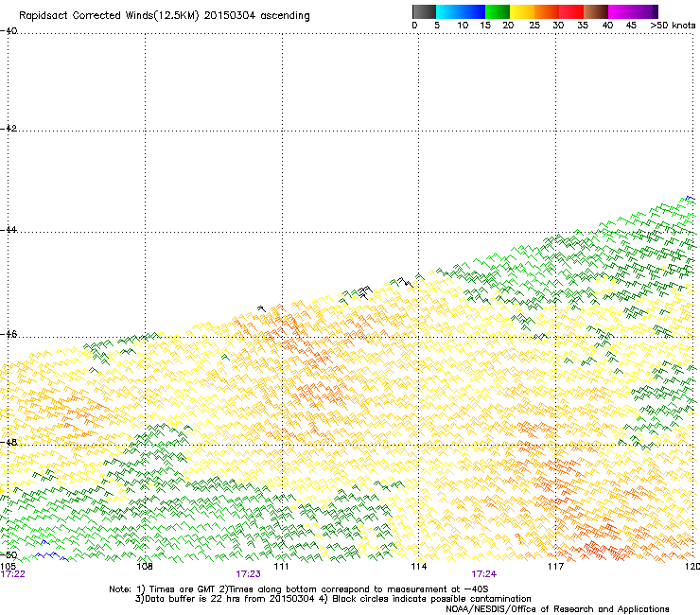Click the note line 'Times are GMT'
Screen dimensions: 700x615
[183, 589]
